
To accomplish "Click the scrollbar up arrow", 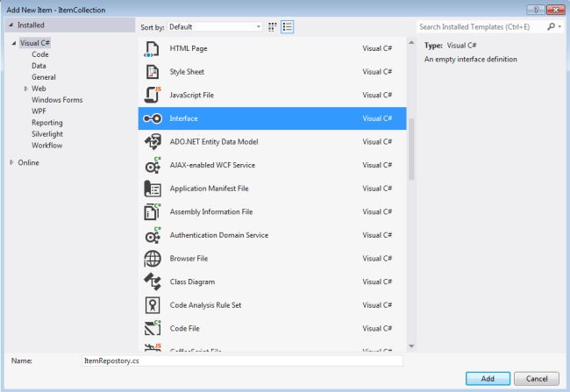I will pos(411,43).
